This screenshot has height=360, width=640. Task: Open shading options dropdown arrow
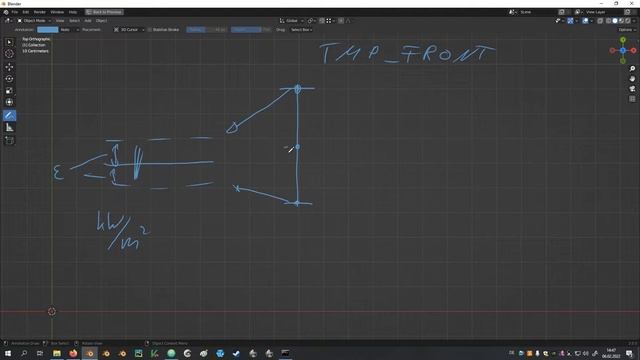coord(634,20)
